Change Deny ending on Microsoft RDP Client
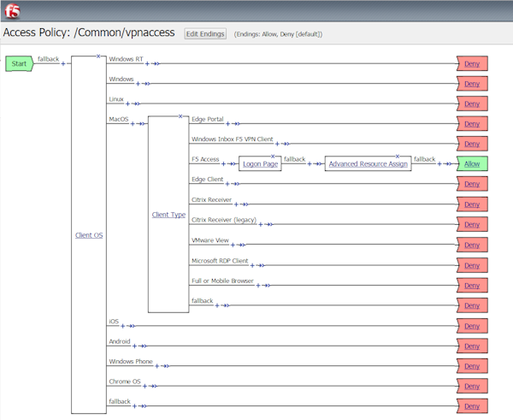Screen dimensions: 513x420 [x=472, y=265]
